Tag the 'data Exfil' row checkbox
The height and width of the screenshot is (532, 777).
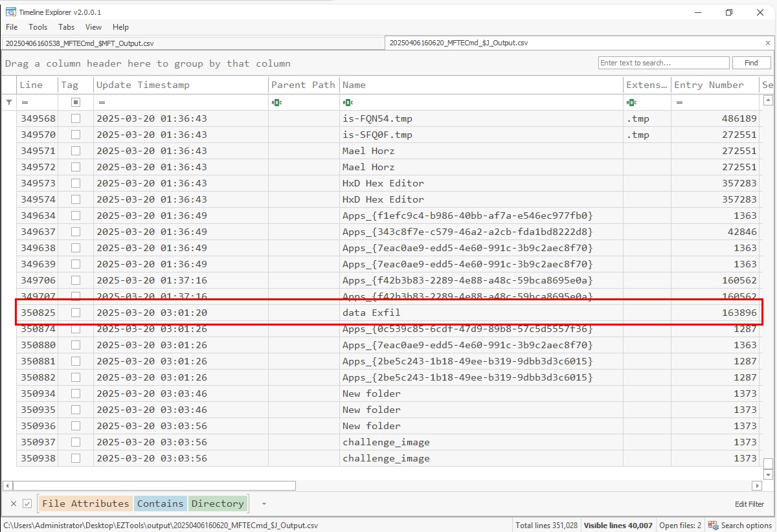pyautogui.click(x=76, y=313)
